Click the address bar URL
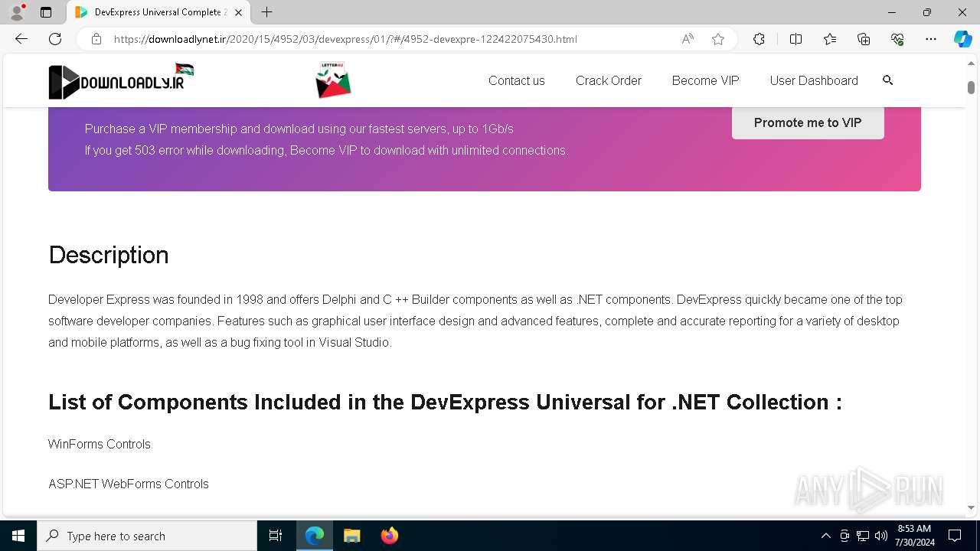980x551 pixels. [x=345, y=39]
